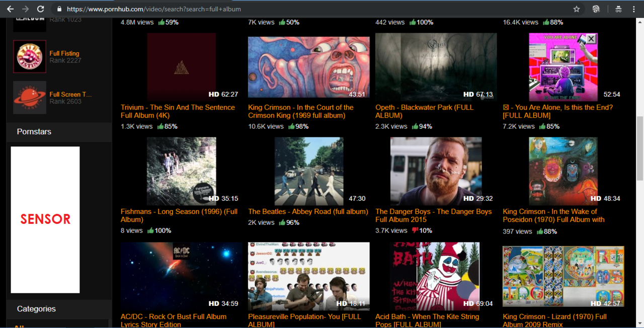The image size is (644, 328).
Task: Click thumbs-up icon under In the Wake of Poseidon
Action: tap(540, 231)
